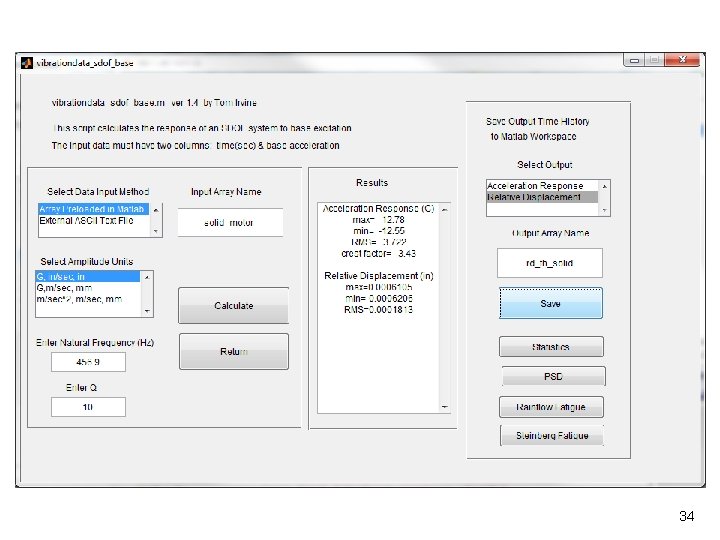
Task: Select Relative Displacement in output list
Action: pyautogui.click(x=542, y=197)
